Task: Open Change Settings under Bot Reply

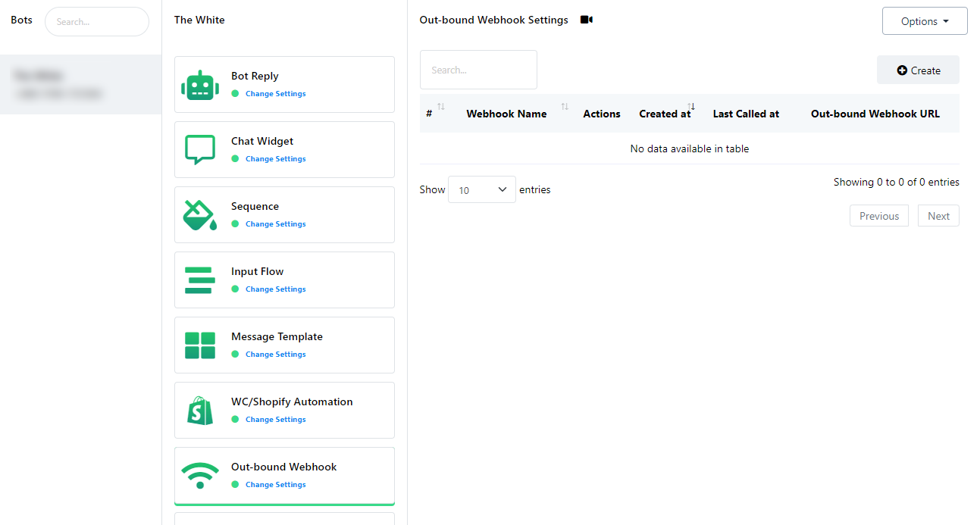Action: pyautogui.click(x=275, y=94)
